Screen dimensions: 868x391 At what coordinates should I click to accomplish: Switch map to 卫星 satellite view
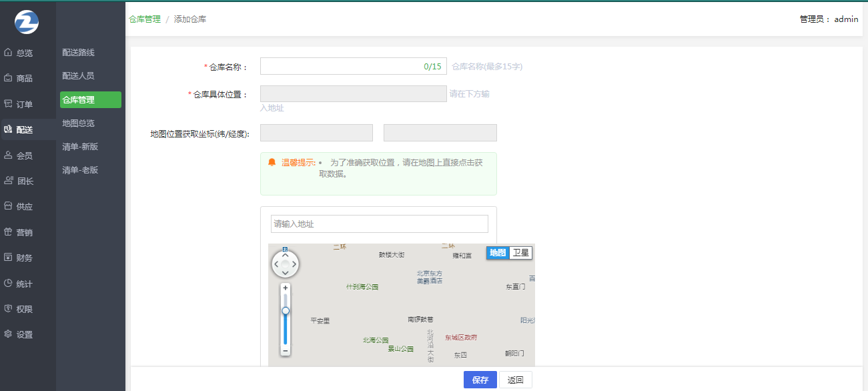(x=520, y=253)
